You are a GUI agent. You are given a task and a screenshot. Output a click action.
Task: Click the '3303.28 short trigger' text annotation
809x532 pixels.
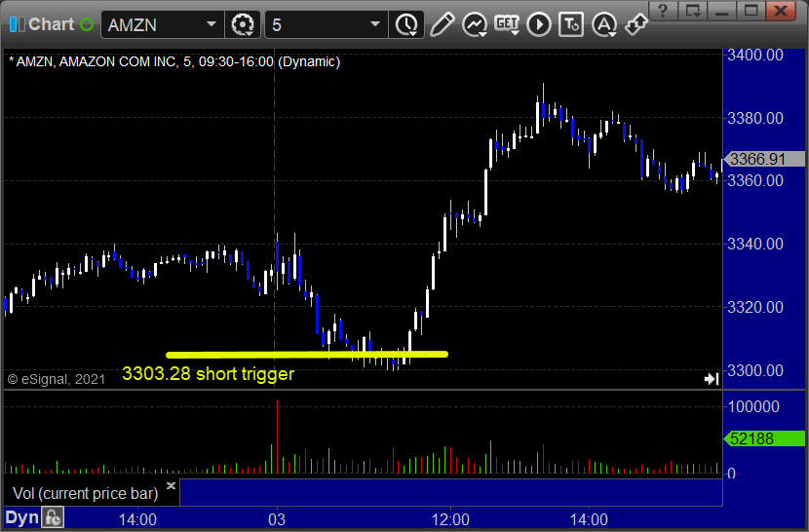[208, 373]
